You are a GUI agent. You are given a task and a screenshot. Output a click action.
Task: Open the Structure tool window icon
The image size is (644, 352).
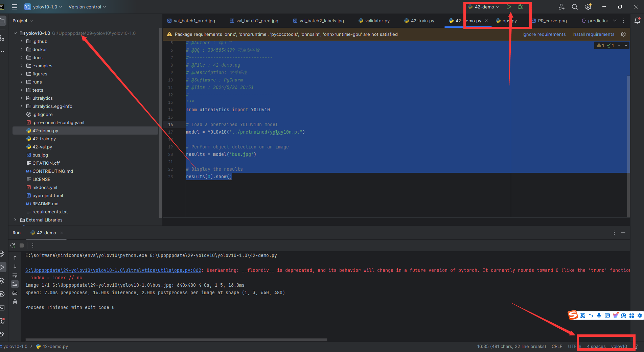tap(2, 38)
